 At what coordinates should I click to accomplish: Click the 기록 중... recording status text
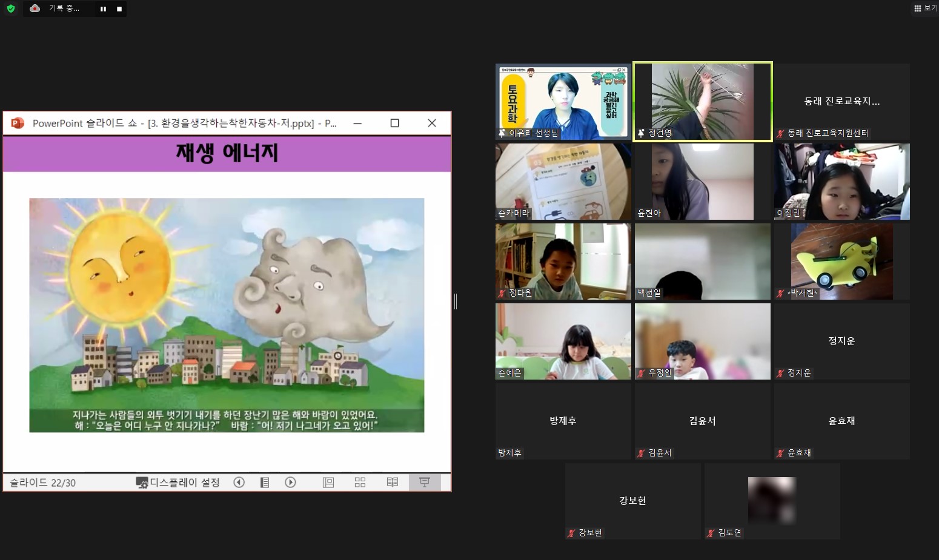tap(64, 8)
